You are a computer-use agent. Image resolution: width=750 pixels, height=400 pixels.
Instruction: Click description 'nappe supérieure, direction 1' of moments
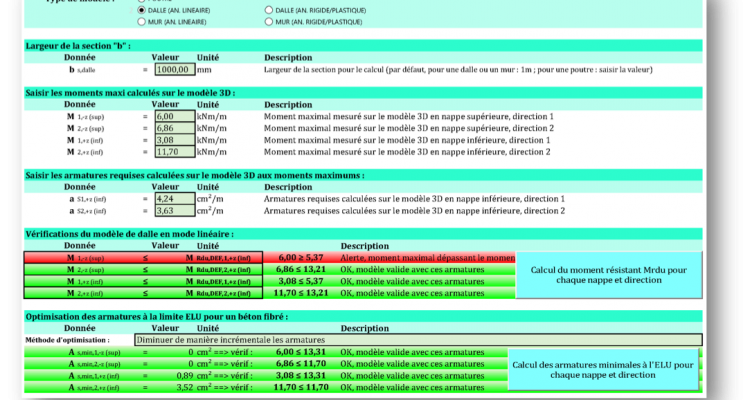click(409, 116)
